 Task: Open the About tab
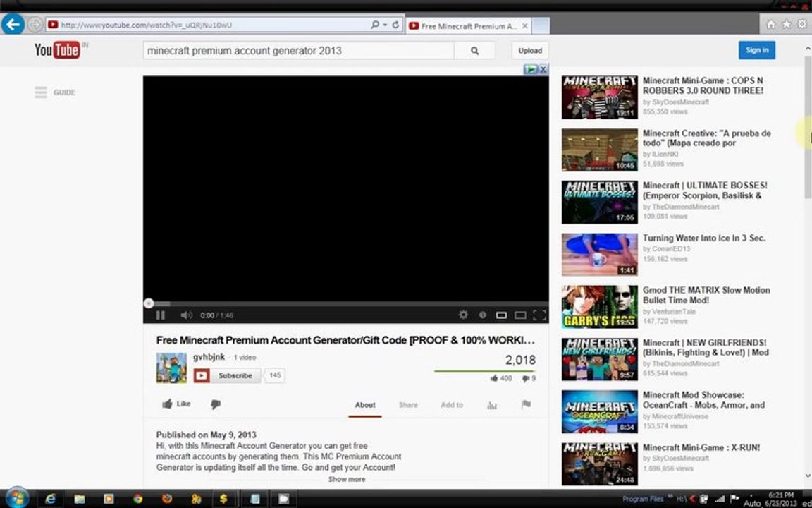(x=364, y=405)
